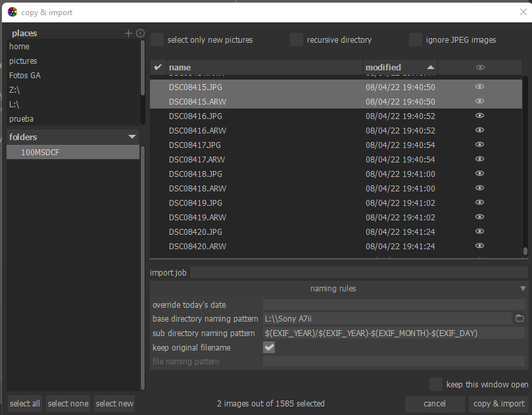Click the eye icon for DSC08420.JPG
The image size is (532, 415).
(x=480, y=232)
